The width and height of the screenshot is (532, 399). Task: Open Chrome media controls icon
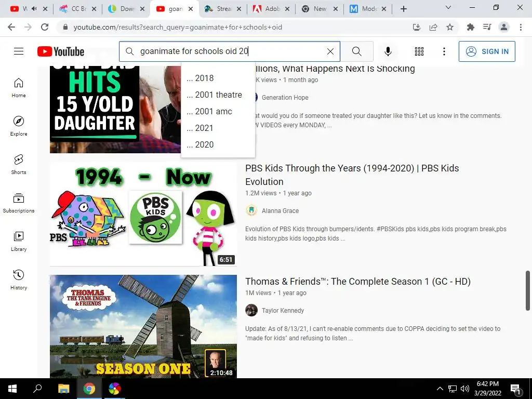tap(487, 27)
